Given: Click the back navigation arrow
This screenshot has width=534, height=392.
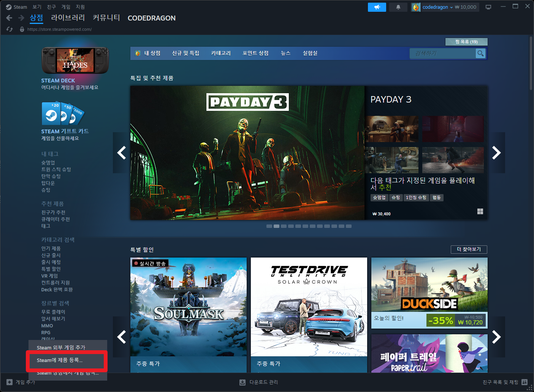Looking at the screenshot, I should (x=10, y=18).
